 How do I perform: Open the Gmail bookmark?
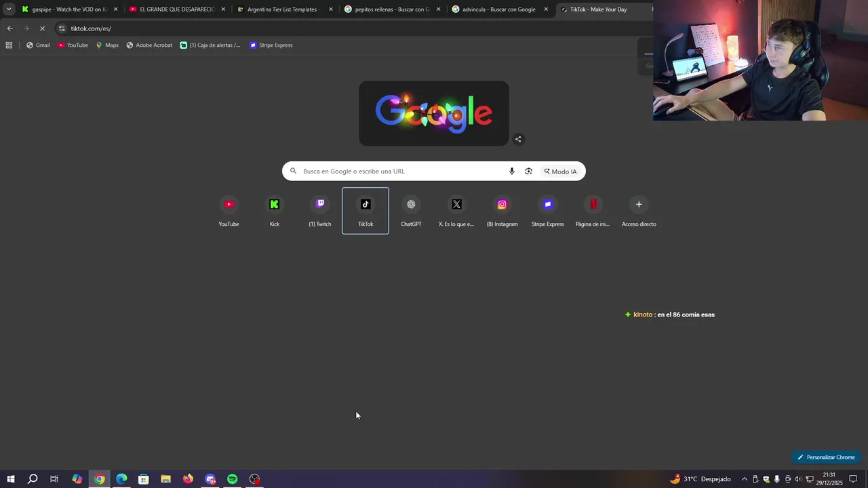coord(38,45)
